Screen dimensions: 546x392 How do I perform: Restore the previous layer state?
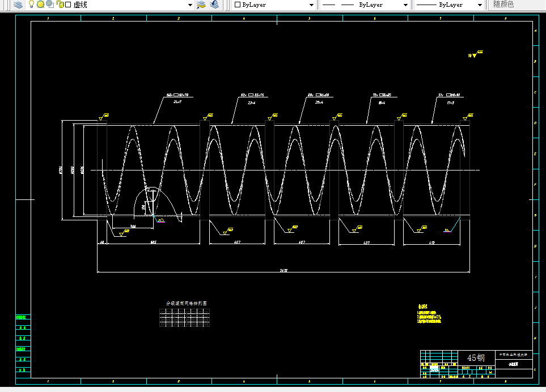coord(214,5)
